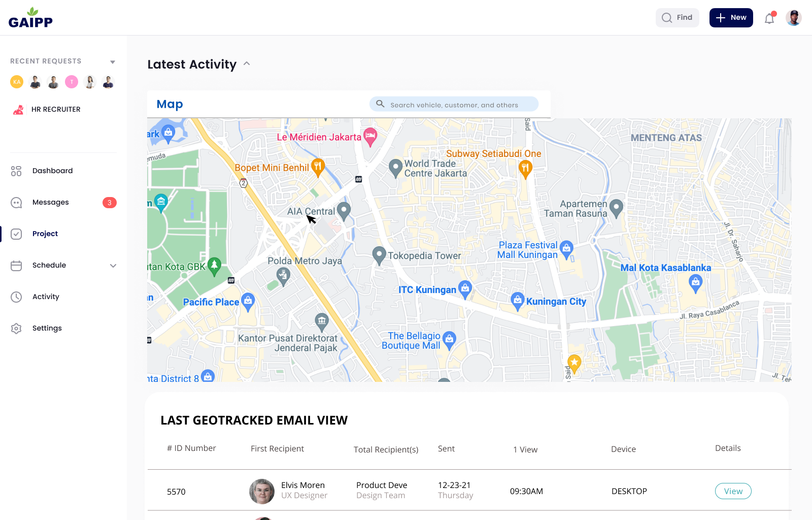Select the Kantor Pusat Direktorat Jenderal Pajak pin
The width and height of the screenshot is (812, 520).
322,322
